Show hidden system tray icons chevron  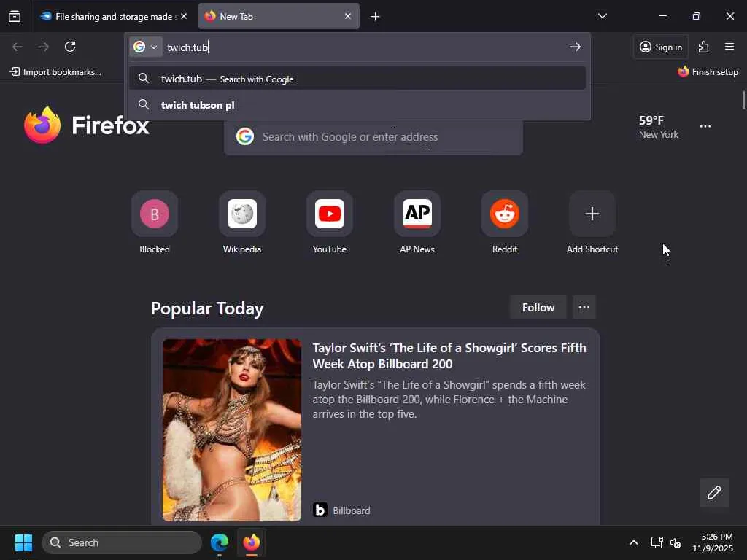click(634, 542)
